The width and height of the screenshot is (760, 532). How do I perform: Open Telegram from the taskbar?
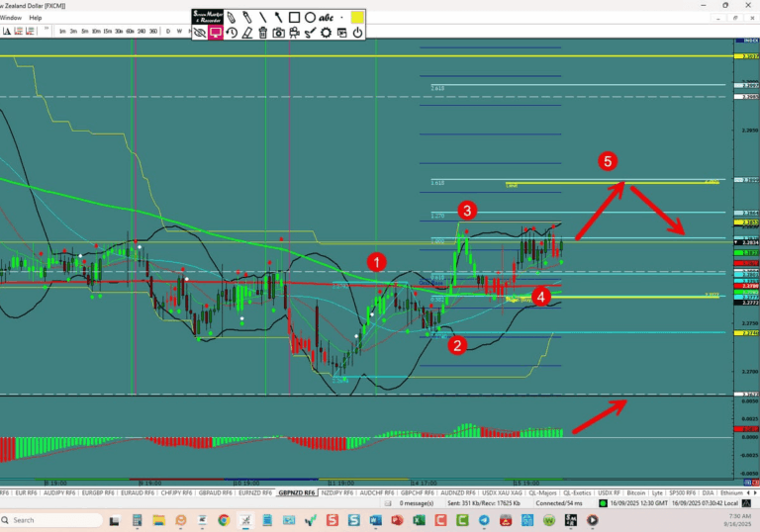(x=484, y=520)
